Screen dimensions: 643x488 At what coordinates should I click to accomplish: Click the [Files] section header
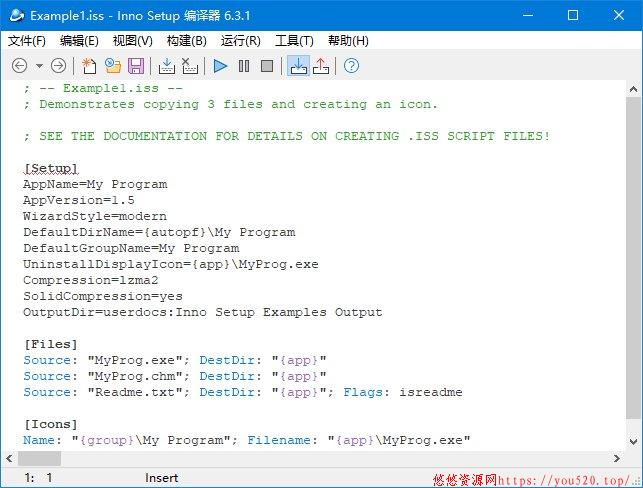click(x=51, y=344)
